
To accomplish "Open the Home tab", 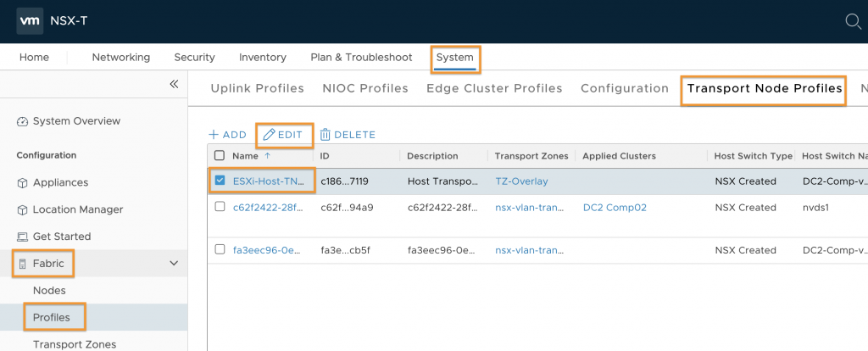I will (x=34, y=58).
